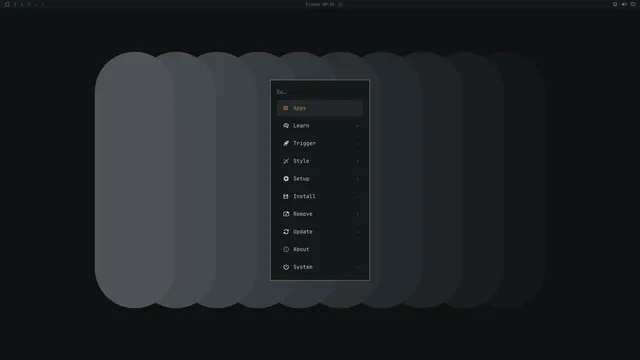Click the Remove icon

tap(286, 214)
